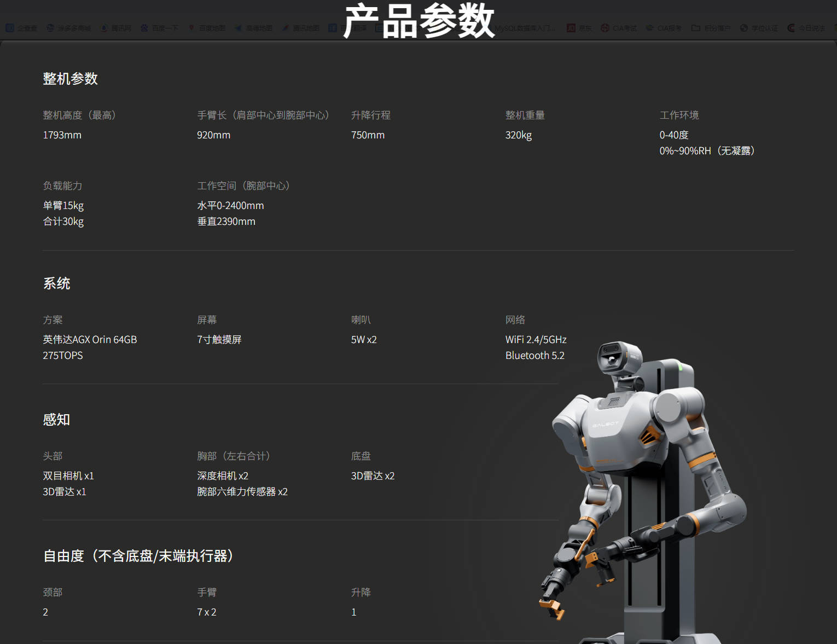Open the 企查查 bookmark
837x644 pixels.
(21, 28)
